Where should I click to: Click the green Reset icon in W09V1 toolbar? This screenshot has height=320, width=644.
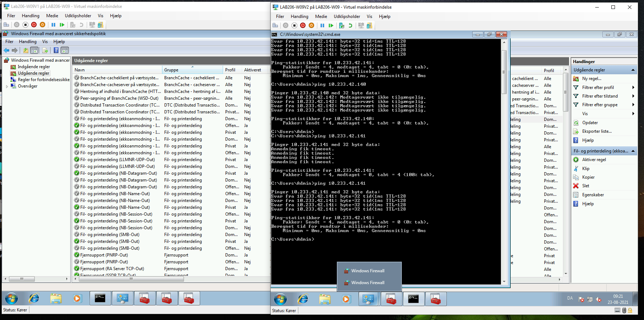click(x=62, y=25)
